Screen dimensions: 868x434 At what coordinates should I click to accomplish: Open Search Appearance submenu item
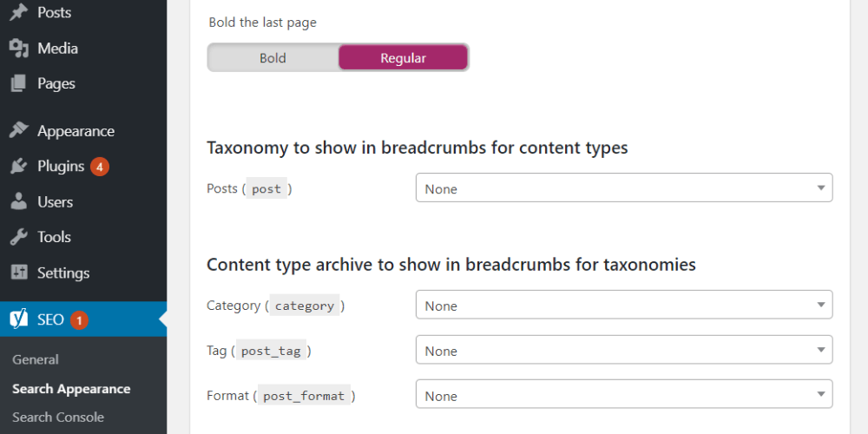[x=71, y=389]
